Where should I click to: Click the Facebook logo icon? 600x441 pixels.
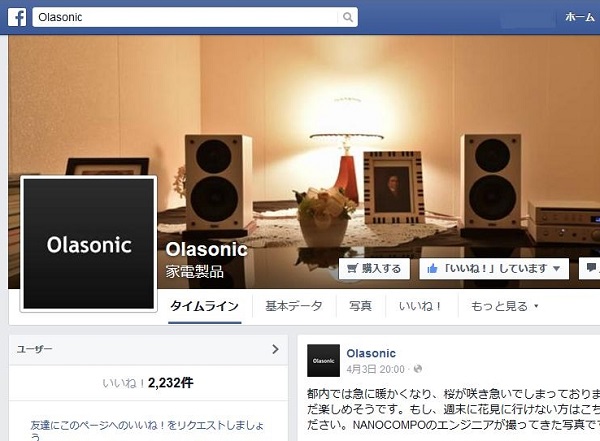pos(17,17)
